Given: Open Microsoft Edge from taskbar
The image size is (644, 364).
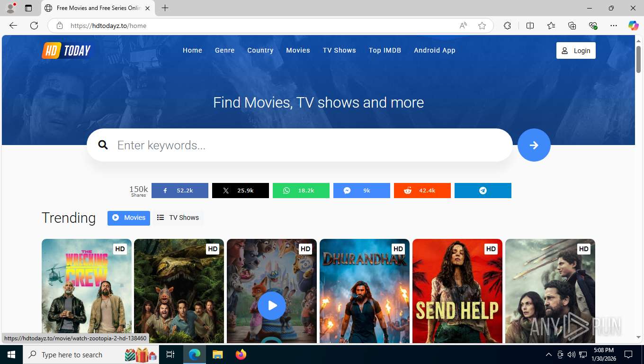Looking at the screenshot, I should coord(194,355).
